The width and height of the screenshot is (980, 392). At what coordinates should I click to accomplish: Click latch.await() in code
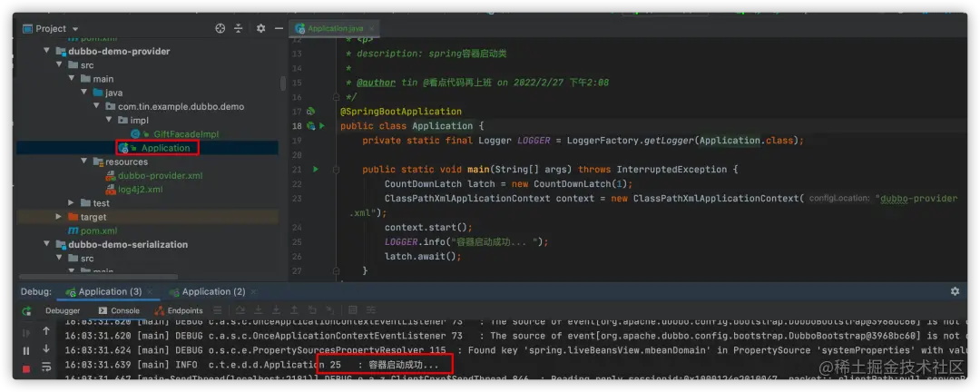(x=423, y=256)
